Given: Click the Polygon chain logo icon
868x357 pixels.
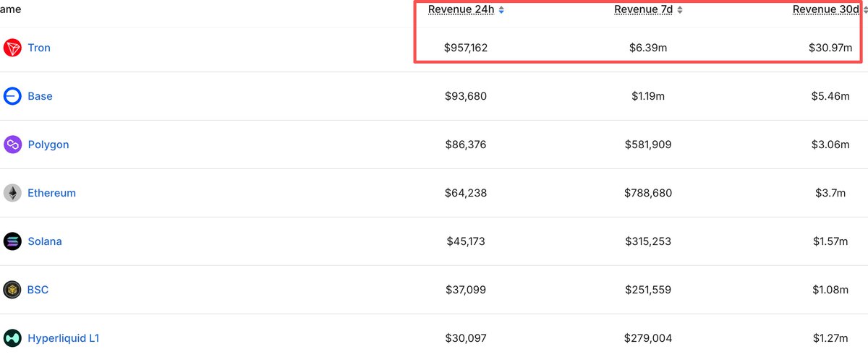Looking at the screenshot, I should coord(12,145).
